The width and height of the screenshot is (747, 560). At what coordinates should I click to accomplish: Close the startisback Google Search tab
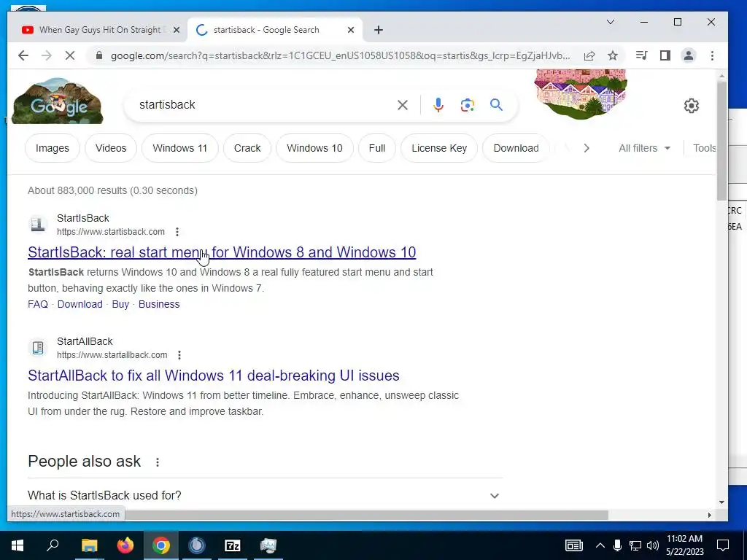351,30
